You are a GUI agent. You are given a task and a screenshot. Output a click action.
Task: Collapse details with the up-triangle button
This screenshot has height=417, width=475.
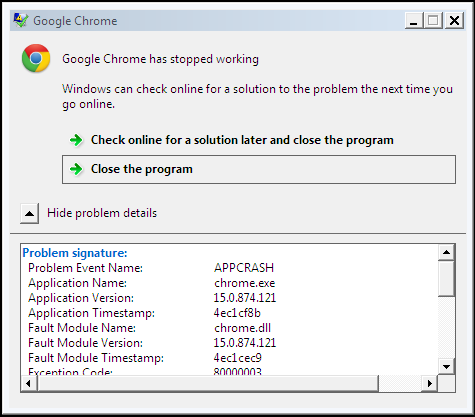click(29, 213)
